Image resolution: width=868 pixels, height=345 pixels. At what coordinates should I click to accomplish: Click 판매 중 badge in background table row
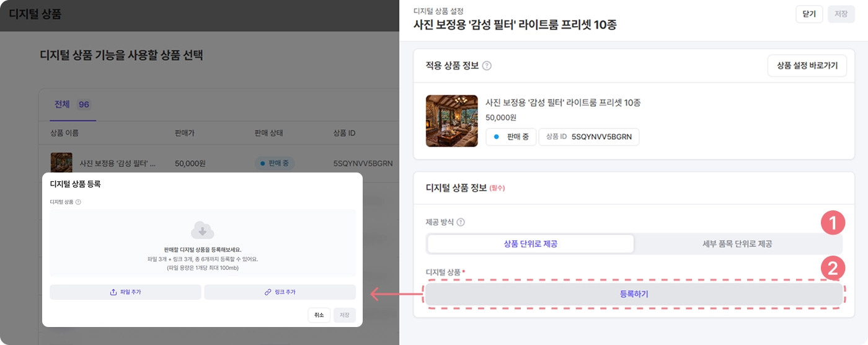click(x=275, y=164)
